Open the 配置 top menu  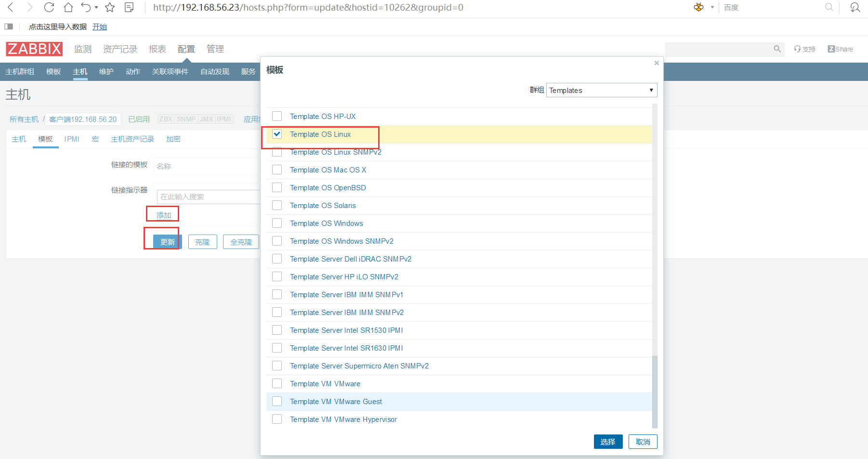(x=186, y=49)
